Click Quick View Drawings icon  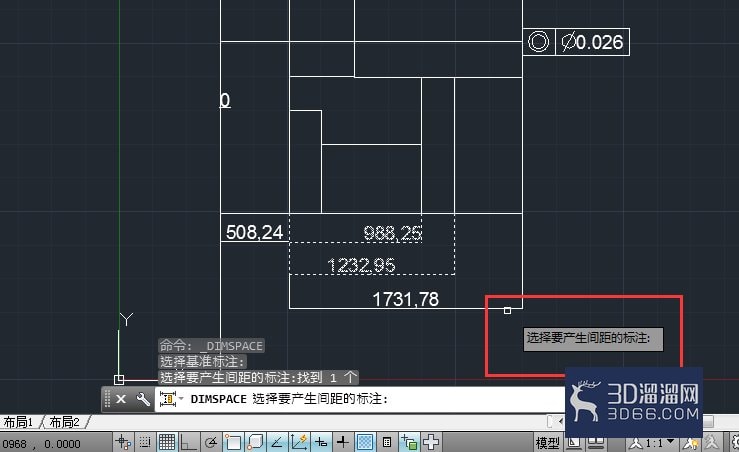pyautogui.click(x=595, y=443)
